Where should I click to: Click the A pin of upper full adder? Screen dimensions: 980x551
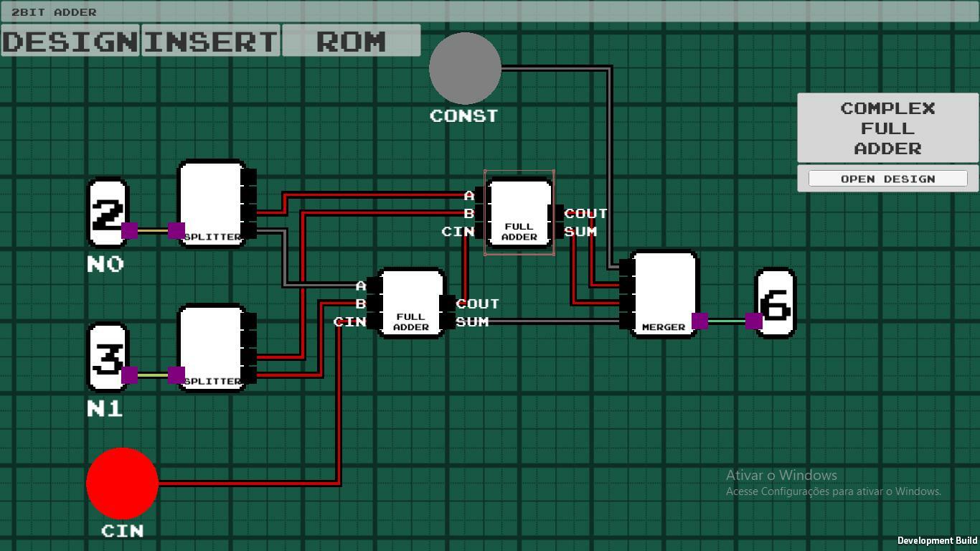[x=480, y=195]
